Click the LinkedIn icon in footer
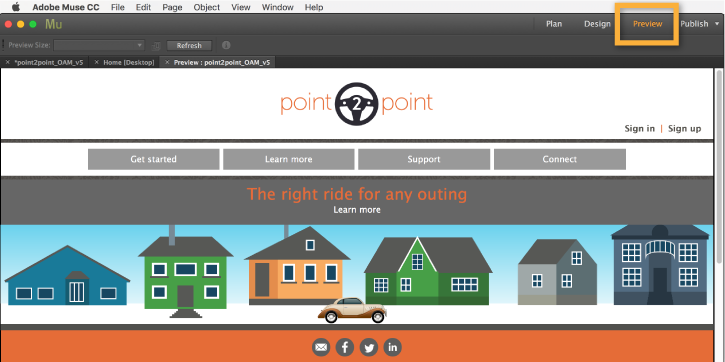The width and height of the screenshot is (725, 362). click(392, 347)
